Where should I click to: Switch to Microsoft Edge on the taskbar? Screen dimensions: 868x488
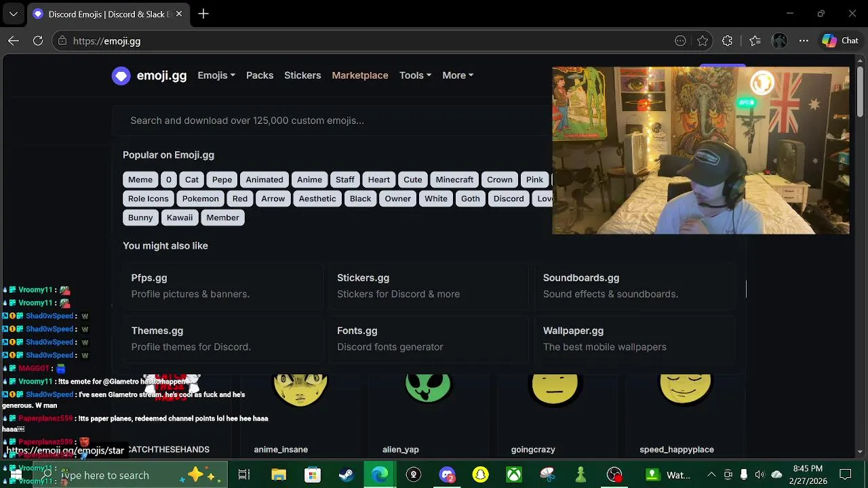pos(380,475)
